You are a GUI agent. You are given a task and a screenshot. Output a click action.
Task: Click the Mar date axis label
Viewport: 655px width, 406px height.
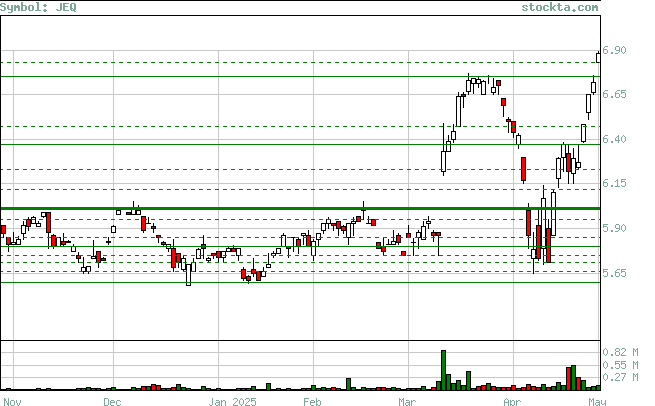[x=407, y=401]
